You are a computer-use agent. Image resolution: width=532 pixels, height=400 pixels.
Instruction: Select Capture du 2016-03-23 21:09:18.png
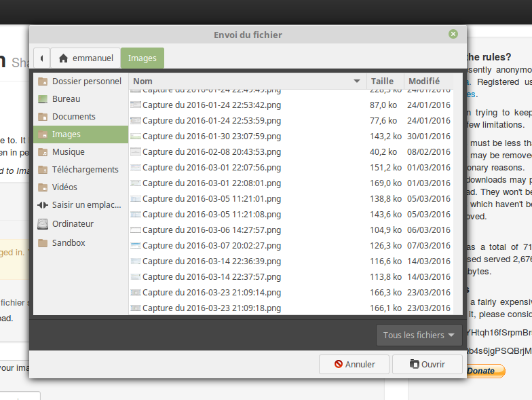[290, 308]
